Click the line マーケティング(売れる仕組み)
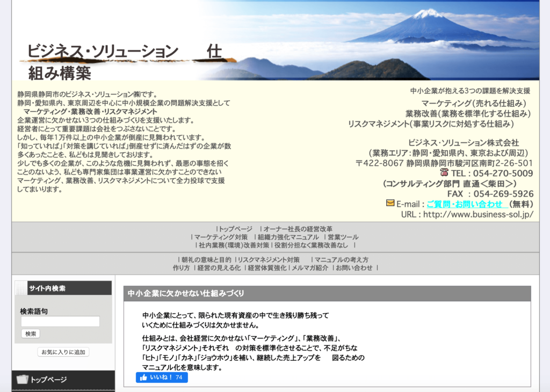Screen dimensions: 550x392 (474, 103)
